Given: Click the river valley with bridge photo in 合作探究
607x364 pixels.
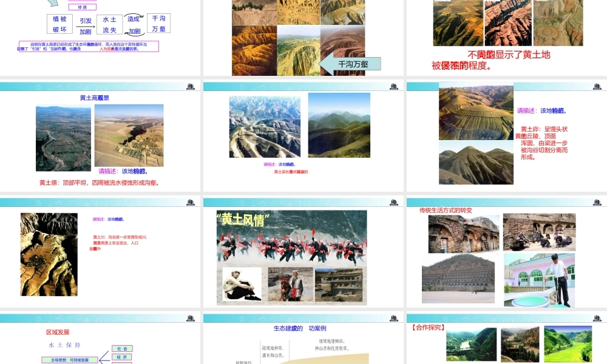Looking at the screenshot, I should click(x=471, y=344).
